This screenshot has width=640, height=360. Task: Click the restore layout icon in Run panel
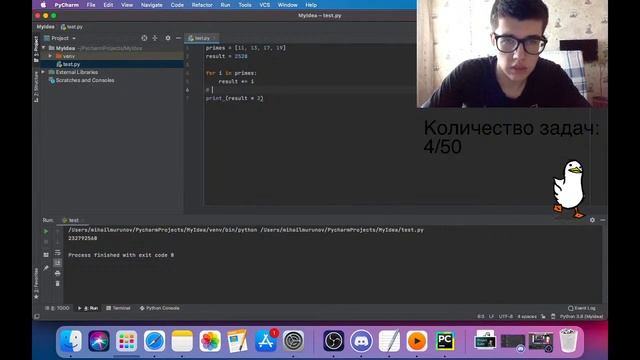point(46,255)
